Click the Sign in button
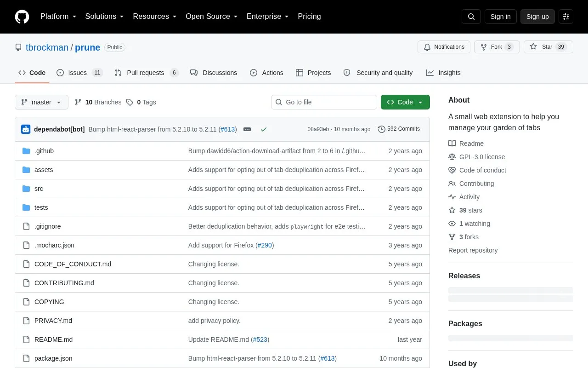Viewport: 588px width, 368px height. [x=501, y=17]
